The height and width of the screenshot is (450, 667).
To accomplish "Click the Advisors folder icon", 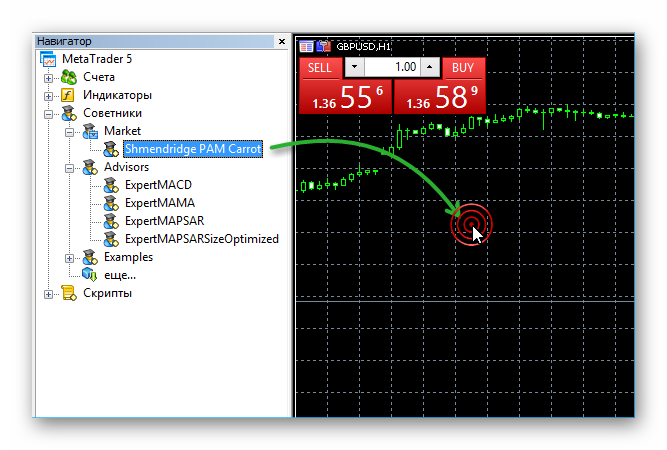I will [x=90, y=167].
